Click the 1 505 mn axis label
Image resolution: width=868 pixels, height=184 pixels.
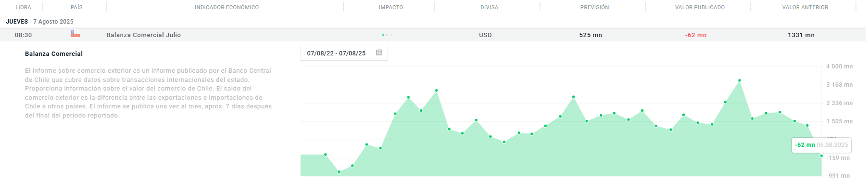pyautogui.click(x=839, y=121)
